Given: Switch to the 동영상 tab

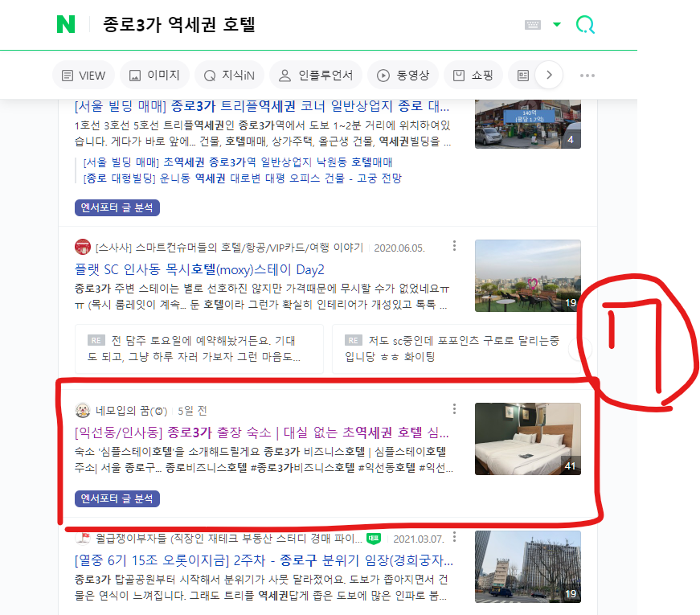Looking at the screenshot, I should [403, 75].
